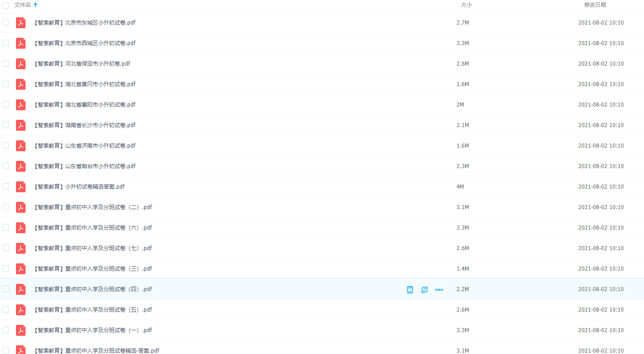Click PDF icon of 山东省烟台市小升初试卷
The image size is (644, 354).
(x=21, y=166)
